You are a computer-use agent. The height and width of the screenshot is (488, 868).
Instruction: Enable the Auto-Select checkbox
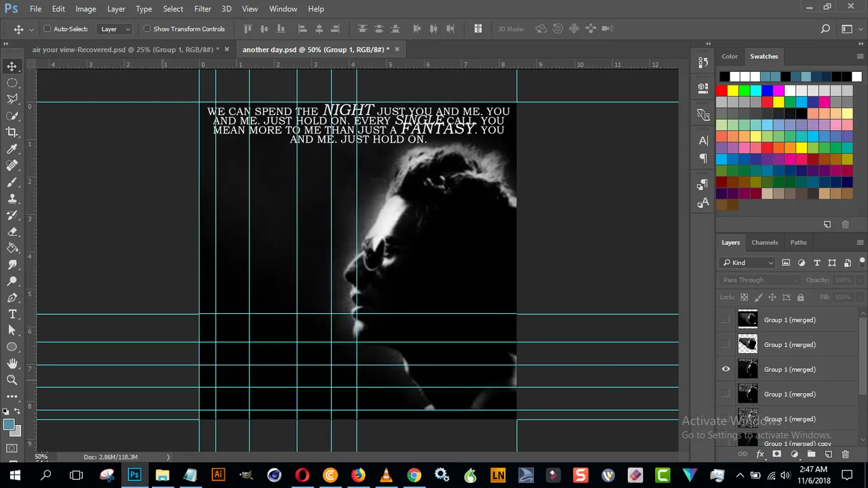(x=47, y=28)
